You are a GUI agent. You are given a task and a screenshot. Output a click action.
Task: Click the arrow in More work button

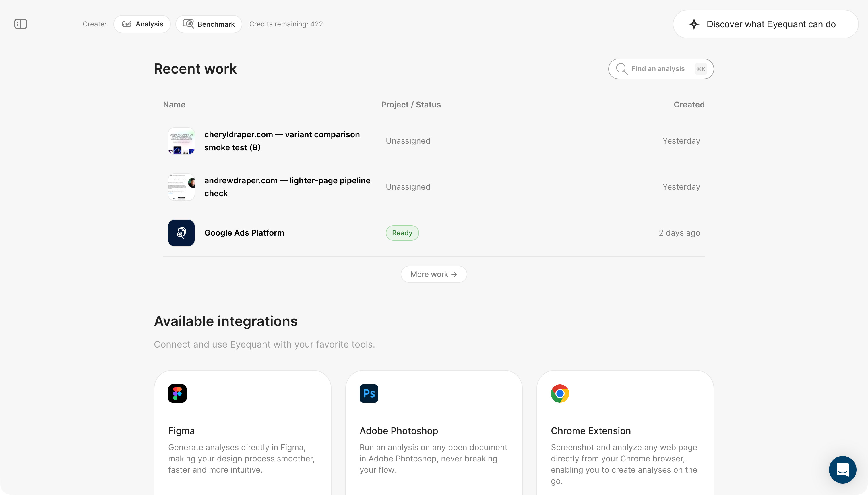pos(454,274)
